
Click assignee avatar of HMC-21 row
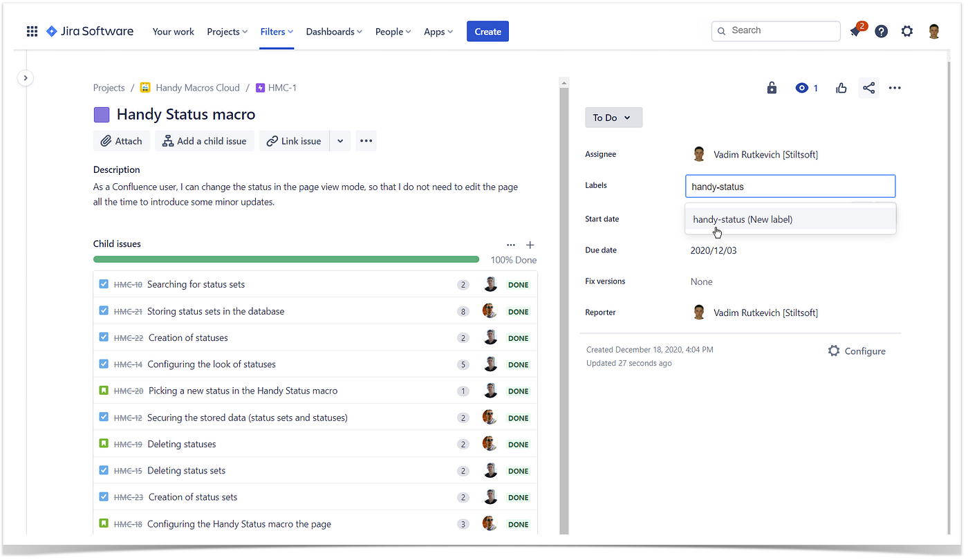click(x=490, y=311)
